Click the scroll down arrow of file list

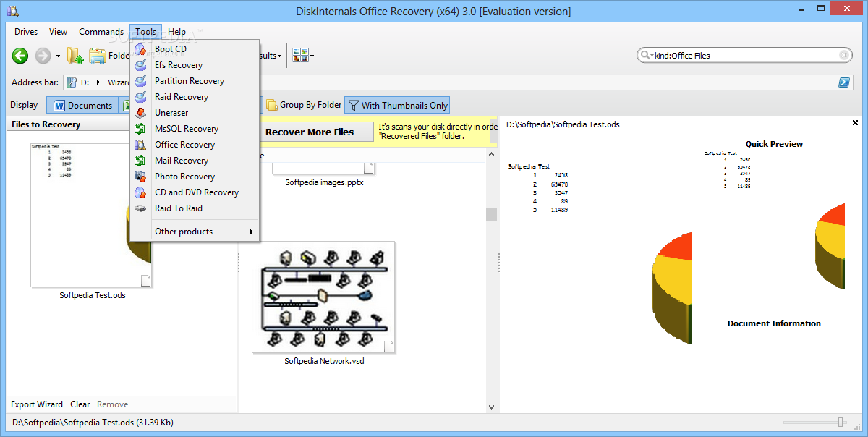(491, 407)
